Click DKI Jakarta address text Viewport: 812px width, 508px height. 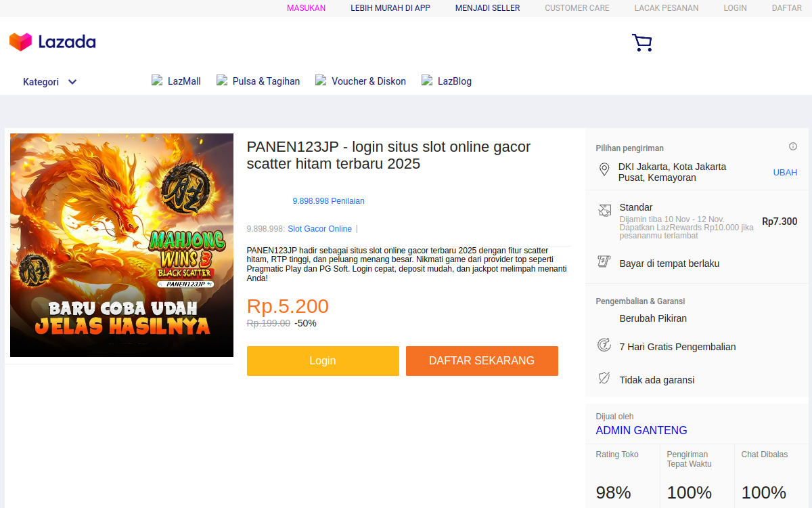673,172
